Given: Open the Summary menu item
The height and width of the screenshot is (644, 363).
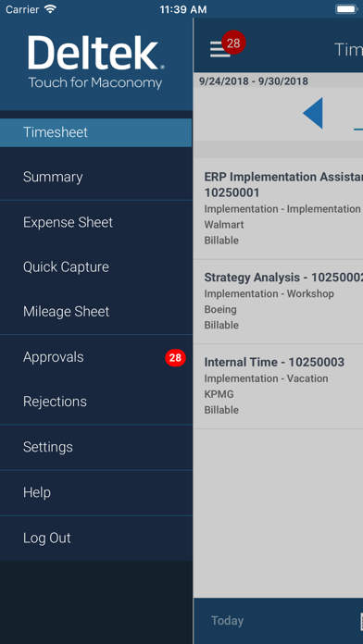Looking at the screenshot, I should pyautogui.click(x=95, y=177).
